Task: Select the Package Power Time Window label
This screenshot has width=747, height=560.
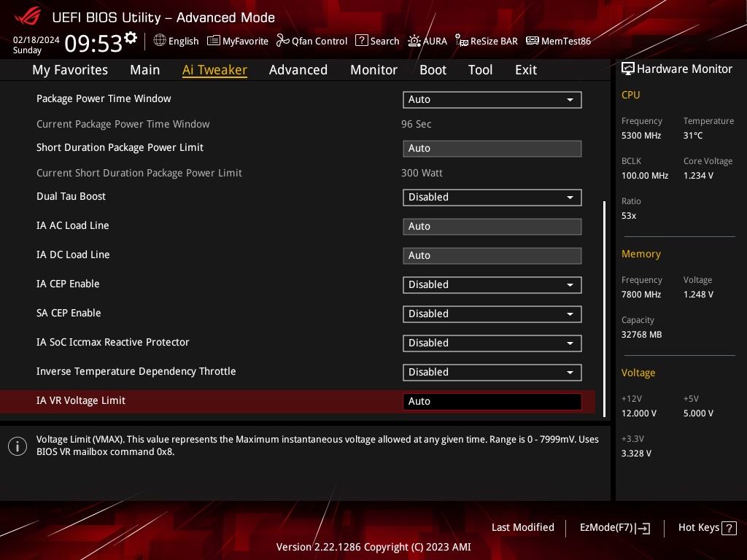Action: click(x=104, y=98)
